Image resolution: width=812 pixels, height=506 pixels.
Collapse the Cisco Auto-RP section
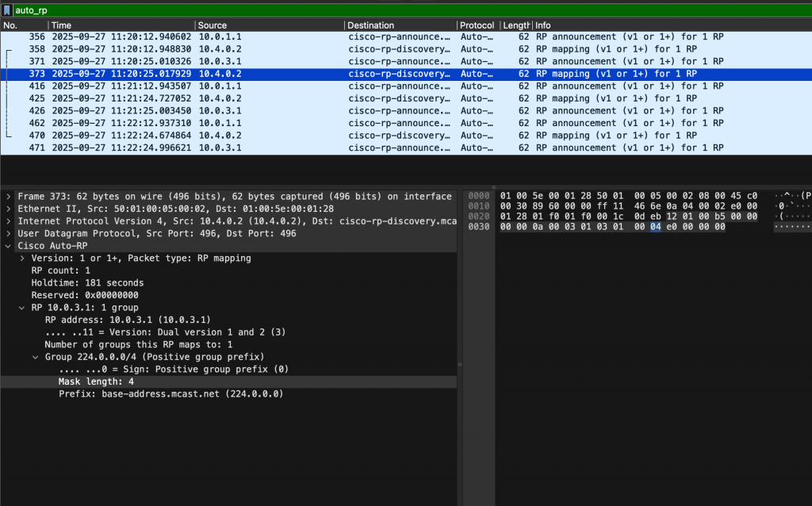(9, 246)
